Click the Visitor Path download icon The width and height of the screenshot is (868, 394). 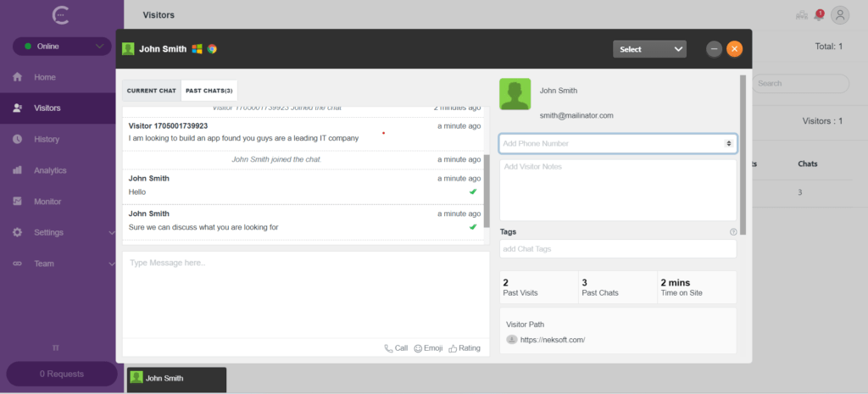click(512, 340)
